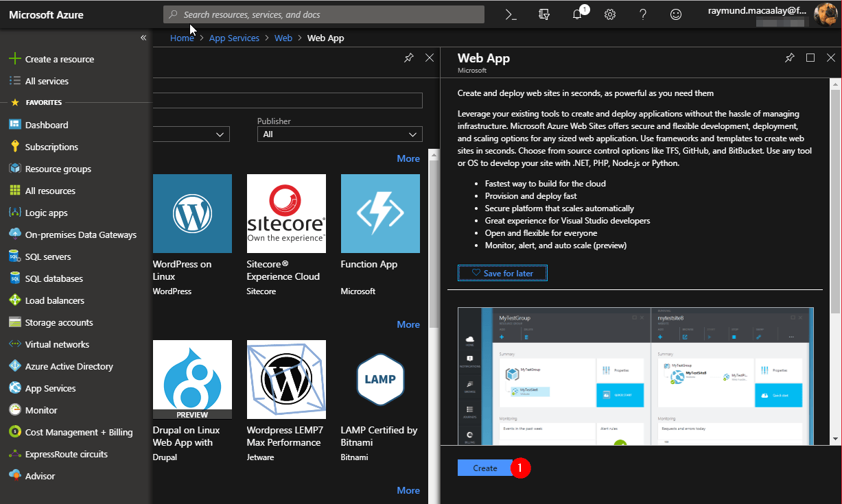Go to Home breadcrumb
The image size is (842, 504).
pos(182,38)
